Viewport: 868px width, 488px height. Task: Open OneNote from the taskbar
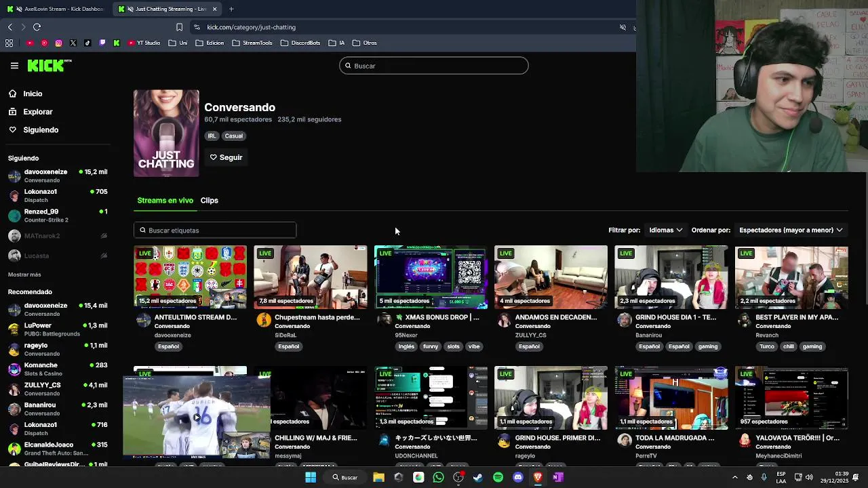[557, 477]
